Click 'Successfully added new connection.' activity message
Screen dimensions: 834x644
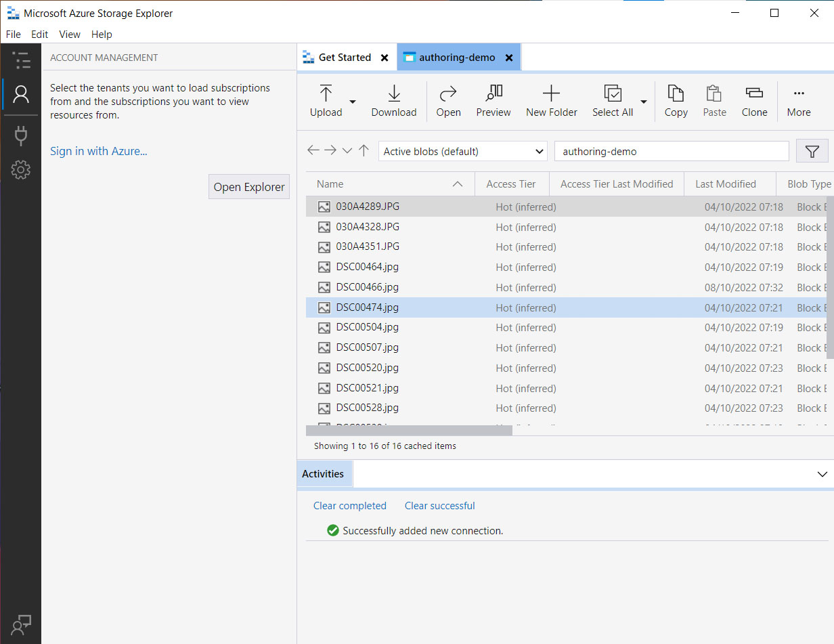(423, 531)
